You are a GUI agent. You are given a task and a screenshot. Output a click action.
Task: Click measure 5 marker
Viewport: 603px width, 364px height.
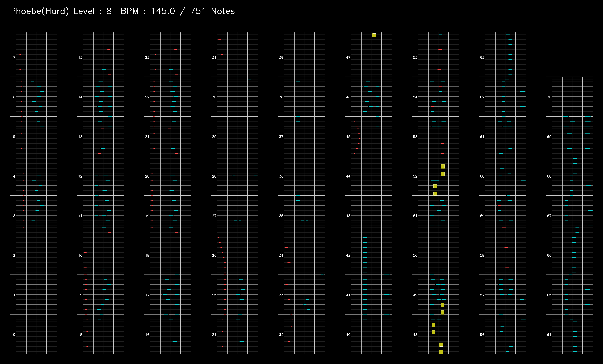click(14, 137)
